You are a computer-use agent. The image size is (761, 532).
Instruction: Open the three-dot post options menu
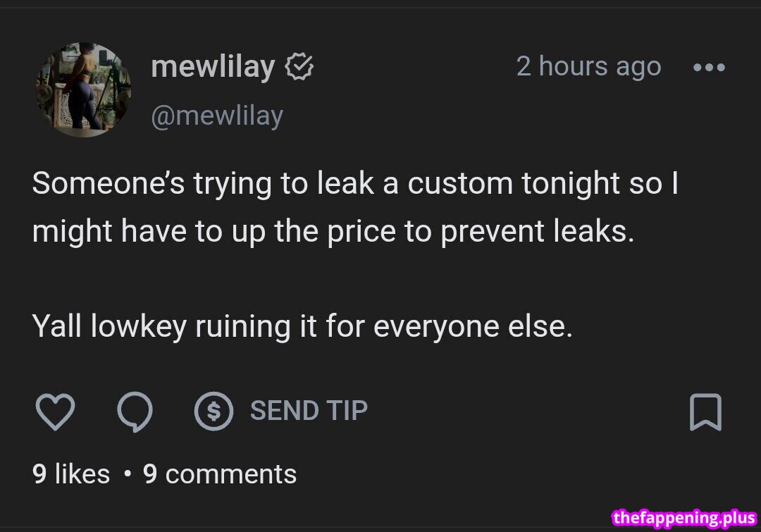708,68
